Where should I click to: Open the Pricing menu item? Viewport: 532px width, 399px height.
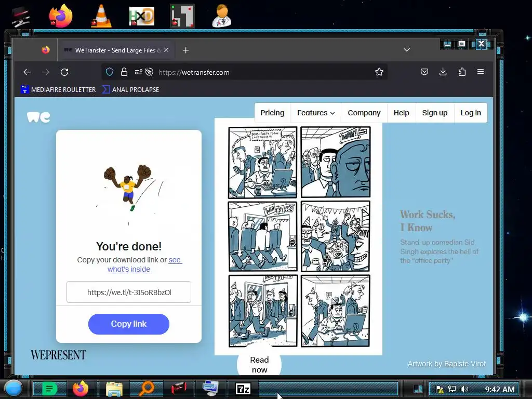click(272, 113)
